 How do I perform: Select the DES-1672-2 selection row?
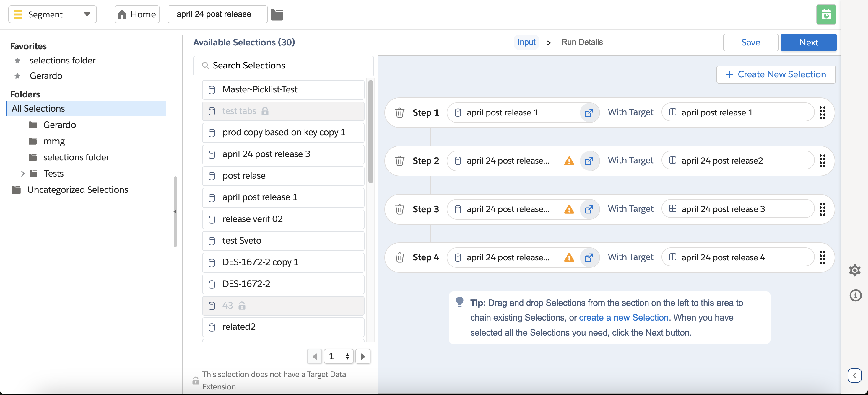tap(283, 284)
